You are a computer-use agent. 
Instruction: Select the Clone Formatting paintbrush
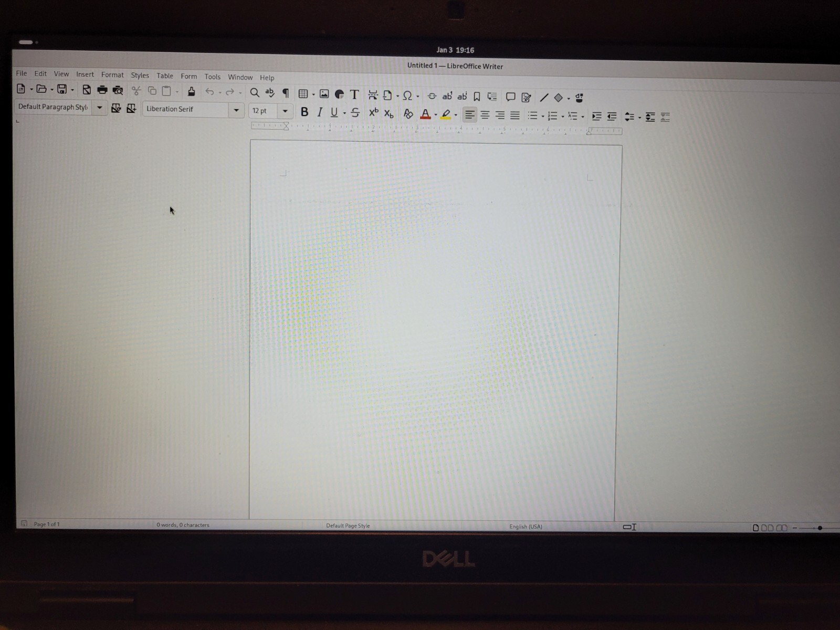click(x=191, y=92)
